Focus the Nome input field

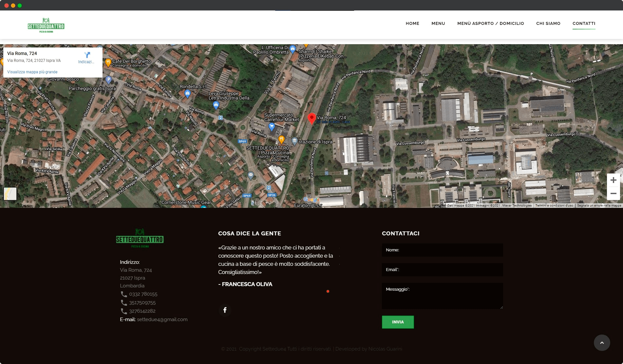tap(442, 250)
